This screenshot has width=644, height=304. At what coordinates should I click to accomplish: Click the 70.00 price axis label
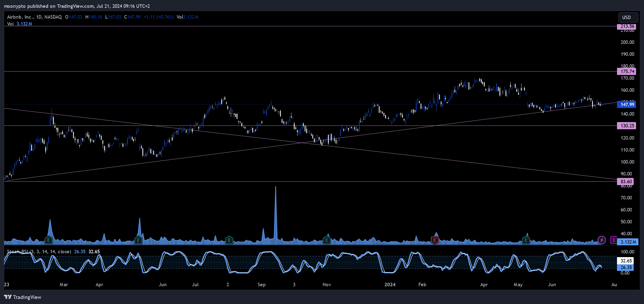pos(626,198)
